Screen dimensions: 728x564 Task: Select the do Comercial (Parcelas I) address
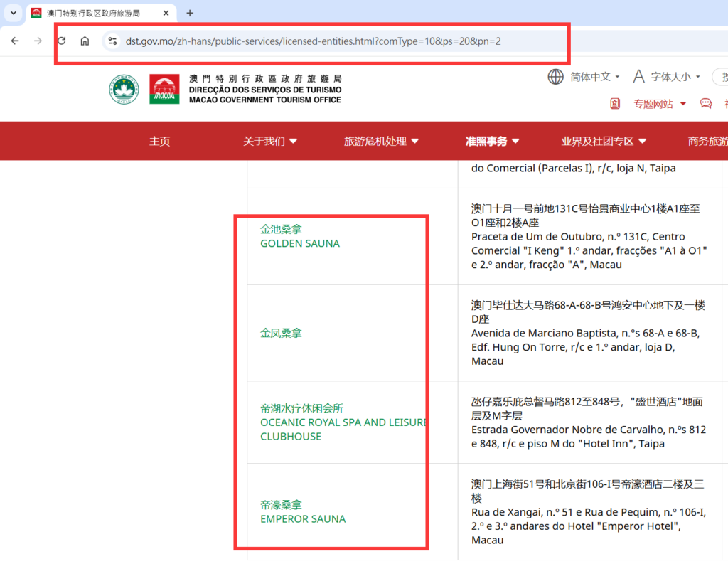(574, 168)
